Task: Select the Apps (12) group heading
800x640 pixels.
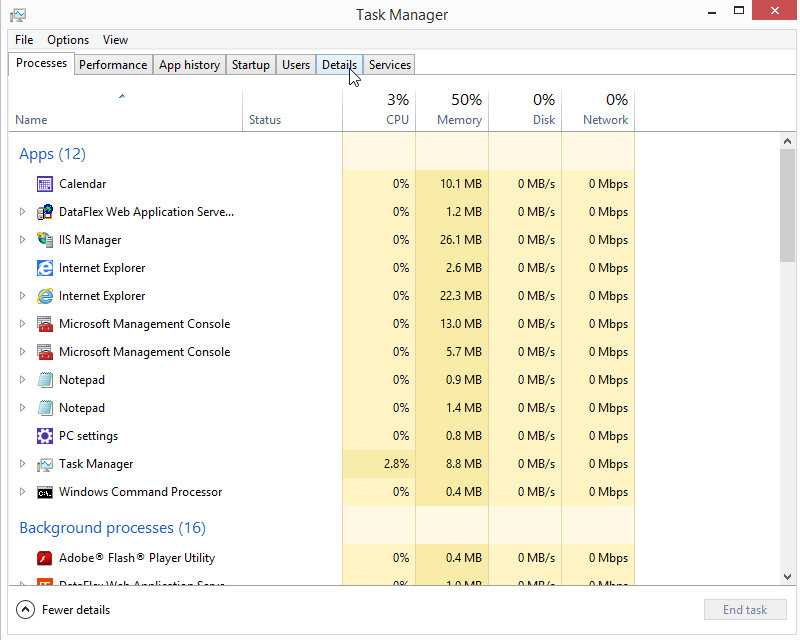Action: 53,154
